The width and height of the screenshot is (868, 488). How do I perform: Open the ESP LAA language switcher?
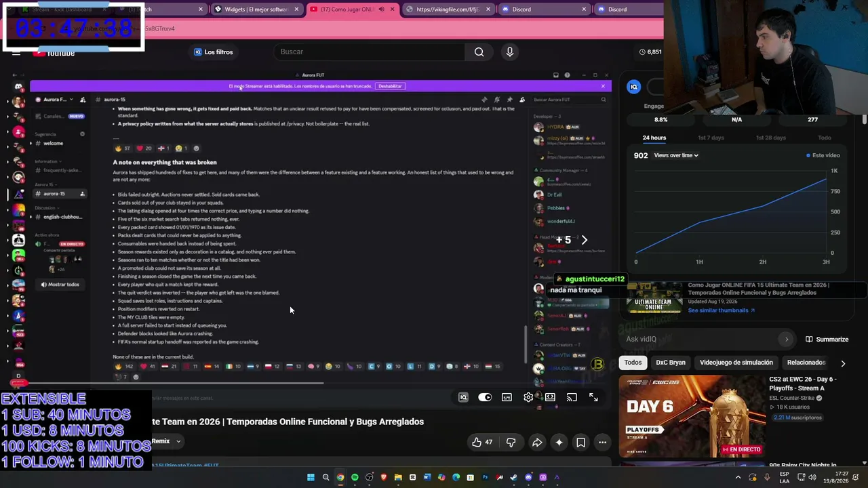pyautogui.click(x=785, y=477)
